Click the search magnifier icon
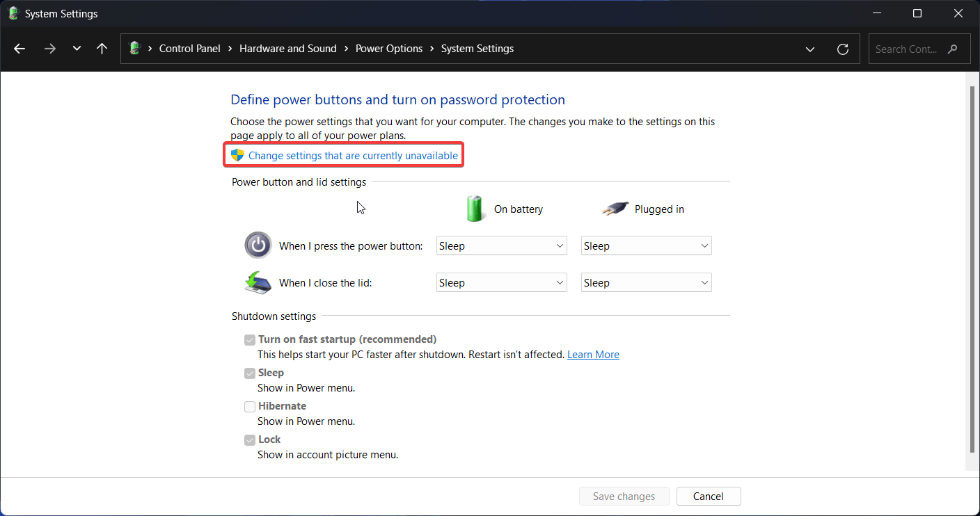The image size is (980, 516). [x=954, y=49]
